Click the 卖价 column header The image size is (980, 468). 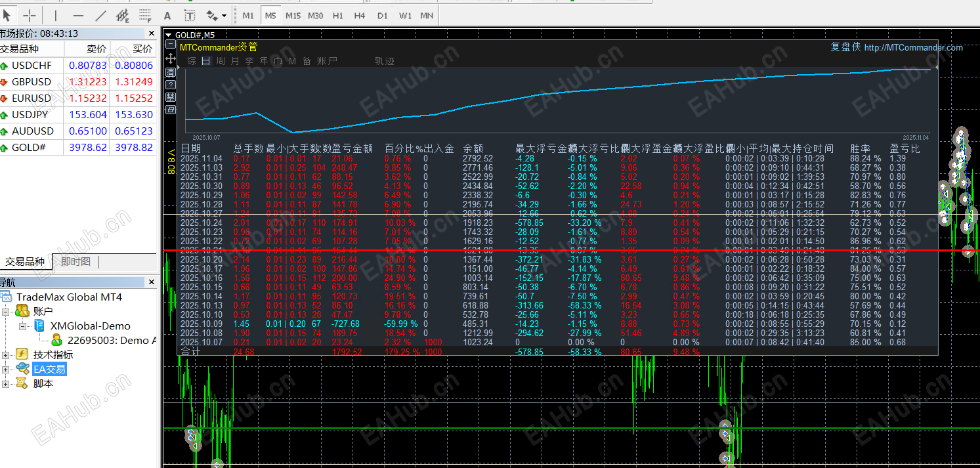[87, 49]
